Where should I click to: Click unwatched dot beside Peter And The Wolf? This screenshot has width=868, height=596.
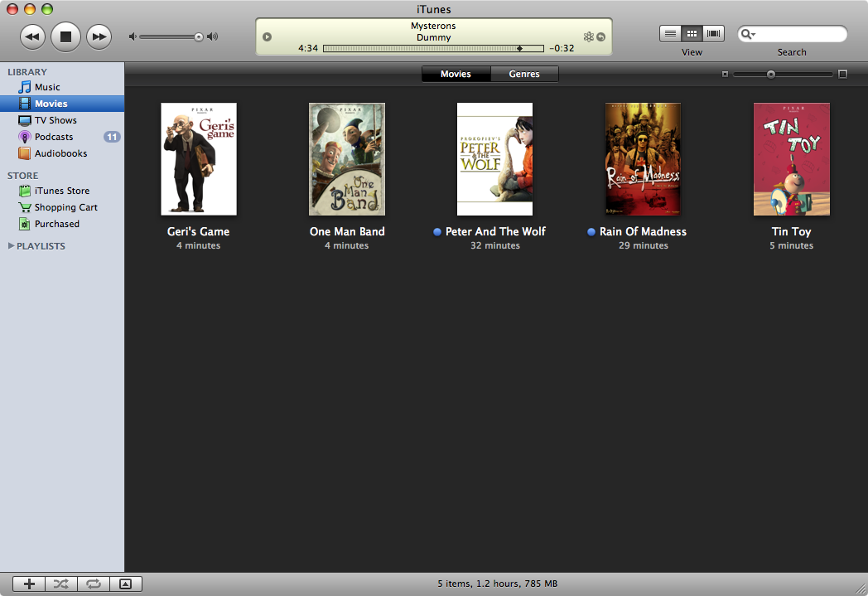point(437,232)
